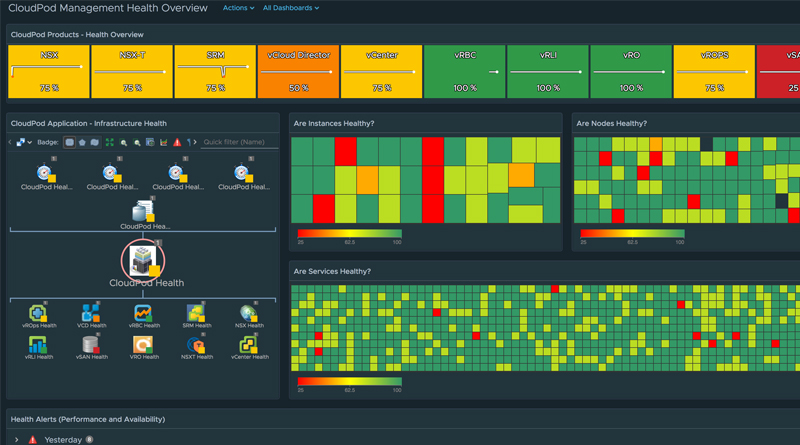Select the vCenter Health node icon
800x445 pixels.
coord(249,344)
